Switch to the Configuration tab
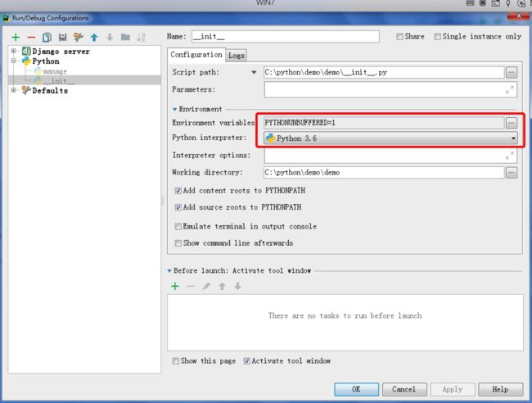Screen dimensions: 532x403 [196, 55]
